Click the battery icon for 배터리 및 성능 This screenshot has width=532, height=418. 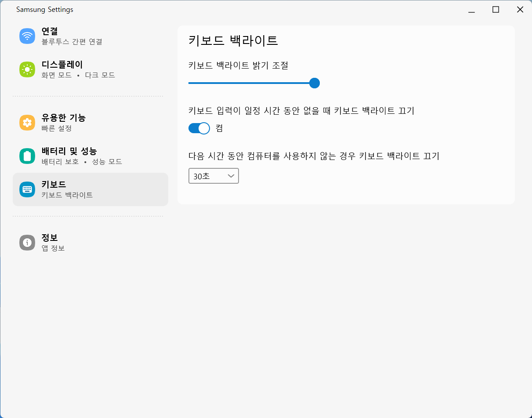(27, 156)
